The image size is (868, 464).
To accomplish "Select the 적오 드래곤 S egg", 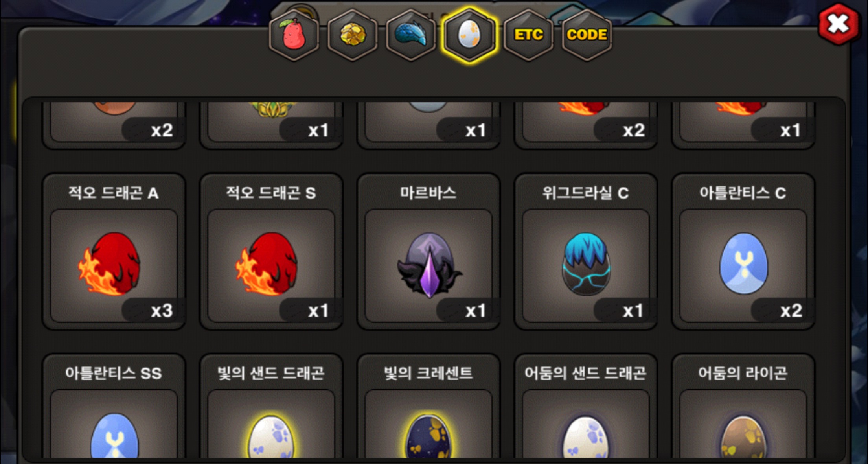I will coord(271,251).
